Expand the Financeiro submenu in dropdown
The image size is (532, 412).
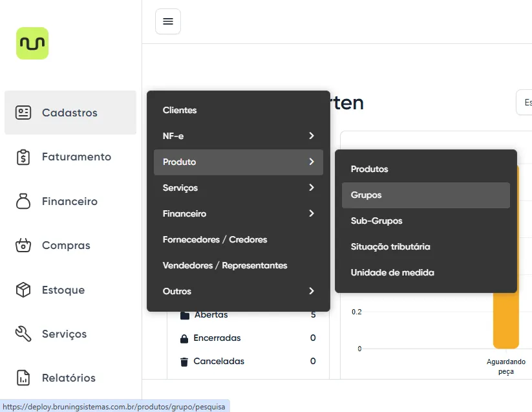(x=238, y=213)
